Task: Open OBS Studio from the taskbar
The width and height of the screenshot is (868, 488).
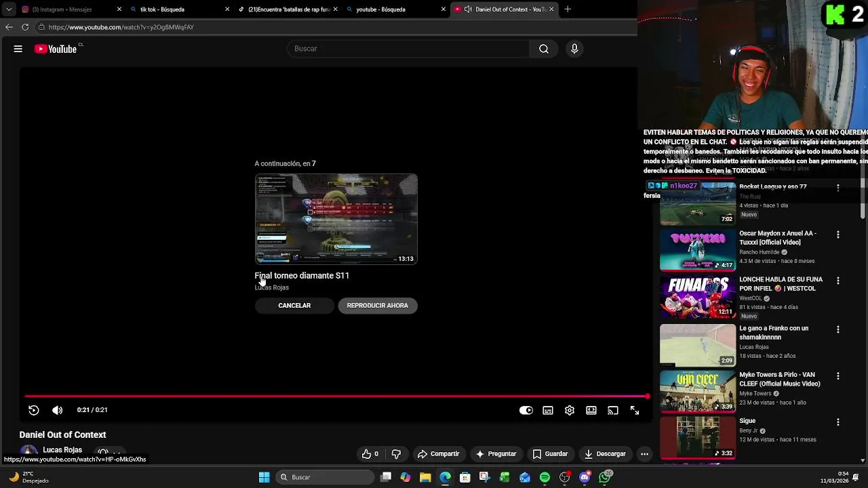Action: 565,478
